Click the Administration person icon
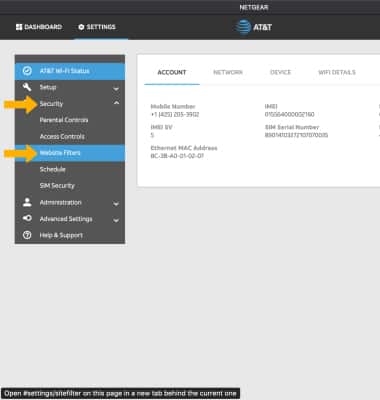Image resolution: width=380 pixels, height=400 pixels. coord(27,202)
